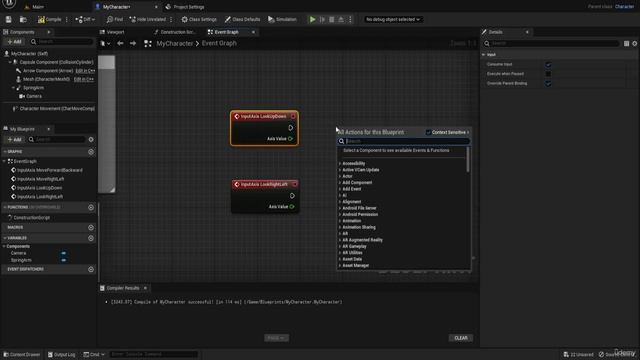Viewport: 640px width, 360px height.
Task: Click MyCharacter in the graph breadcrumb
Action: [x=175, y=43]
